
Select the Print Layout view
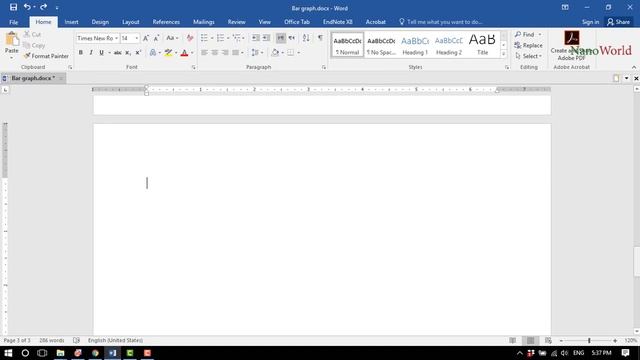(x=530, y=340)
